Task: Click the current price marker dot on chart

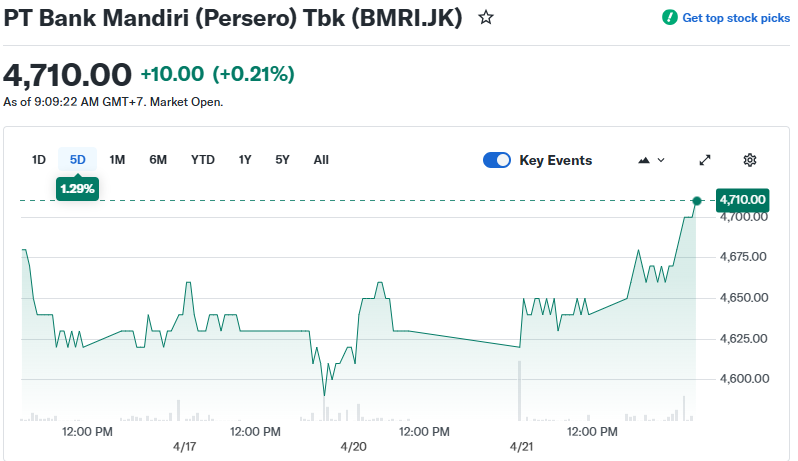Action: [697, 201]
